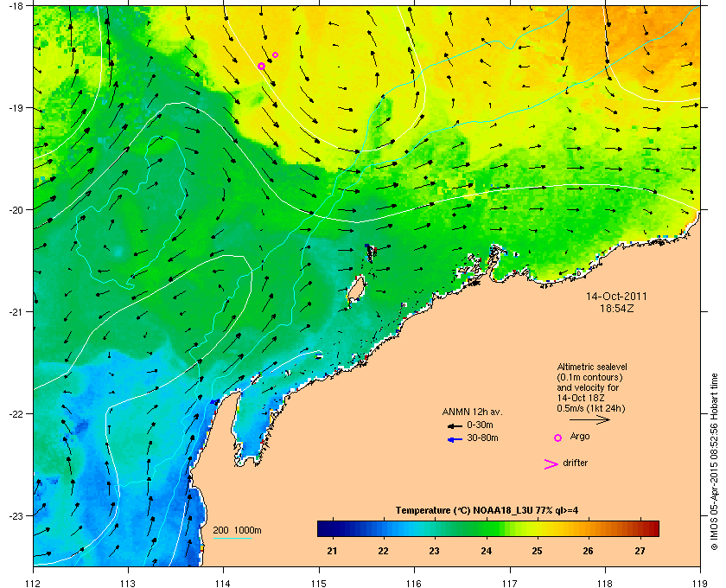Click the longitude axis label 117
Image resolution: width=726 pixels, height=588 pixels.
pyautogui.click(x=510, y=583)
